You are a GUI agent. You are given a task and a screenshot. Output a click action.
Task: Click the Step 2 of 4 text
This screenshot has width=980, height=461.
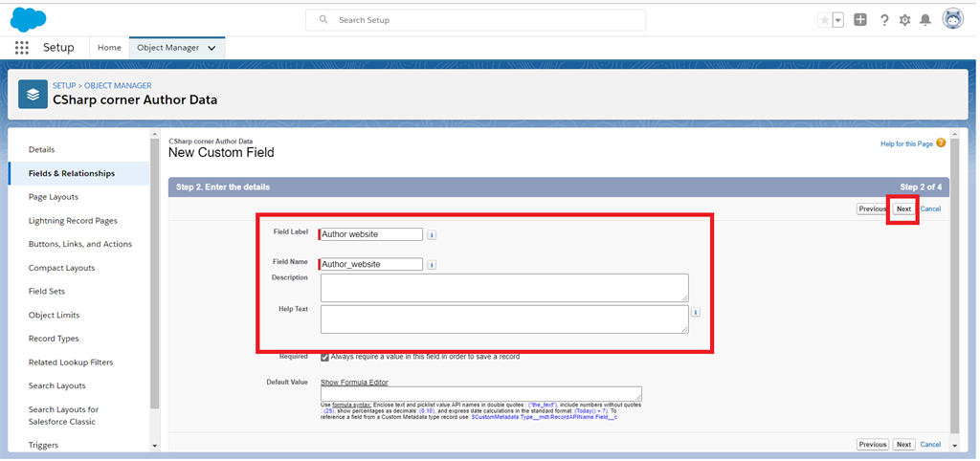tap(921, 187)
